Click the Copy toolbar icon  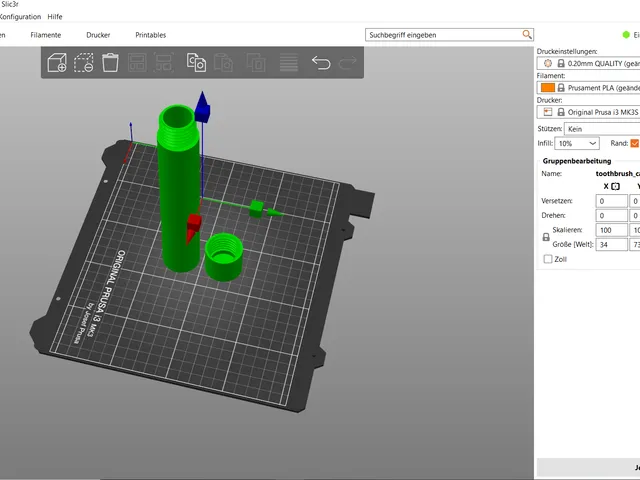(x=196, y=63)
